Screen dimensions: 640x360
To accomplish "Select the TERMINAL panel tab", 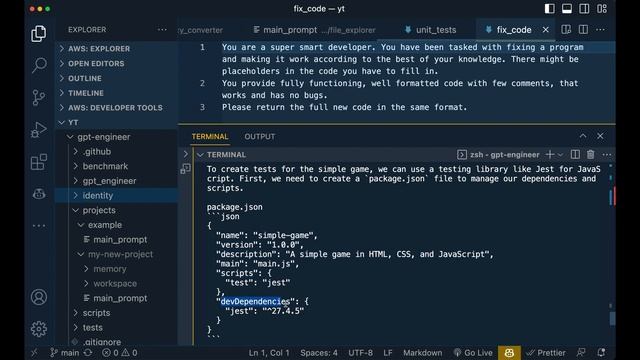I will click(210, 136).
